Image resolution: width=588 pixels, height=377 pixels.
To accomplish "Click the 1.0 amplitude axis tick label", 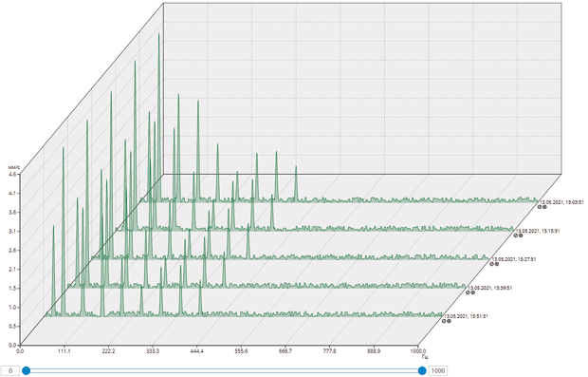I will pos(12,307).
